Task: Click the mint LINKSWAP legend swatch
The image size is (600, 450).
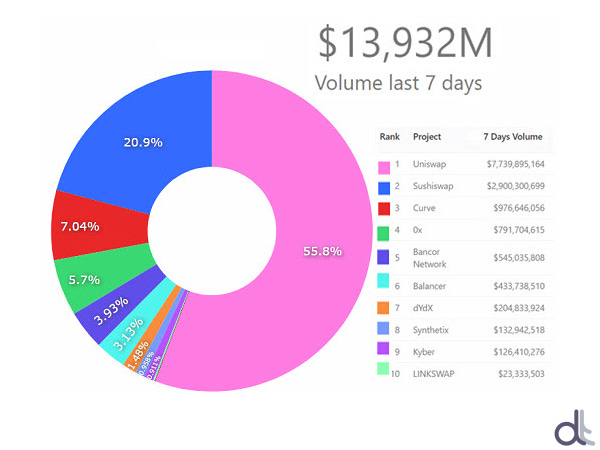Action: pyautogui.click(x=383, y=369)
